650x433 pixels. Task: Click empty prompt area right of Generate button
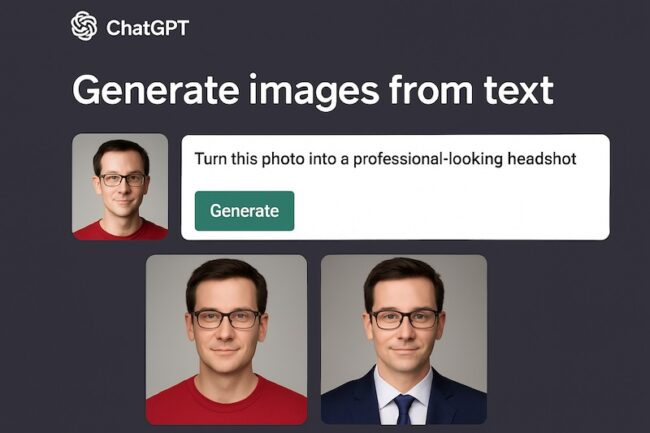pyautogui.click(x=450, y=211)
